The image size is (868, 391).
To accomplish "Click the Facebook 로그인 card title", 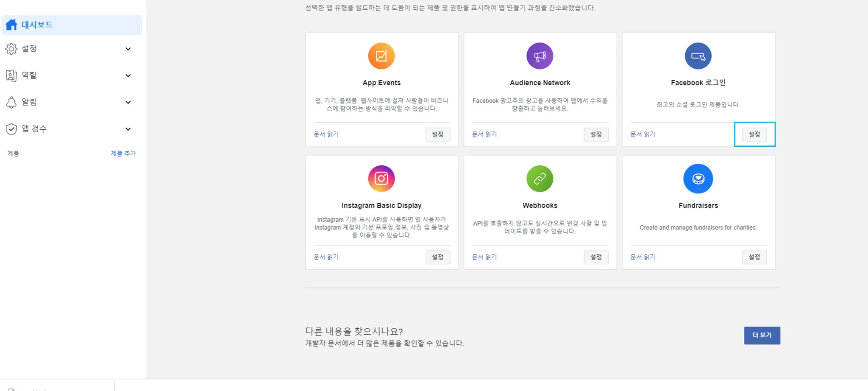I will coord(698,83).
